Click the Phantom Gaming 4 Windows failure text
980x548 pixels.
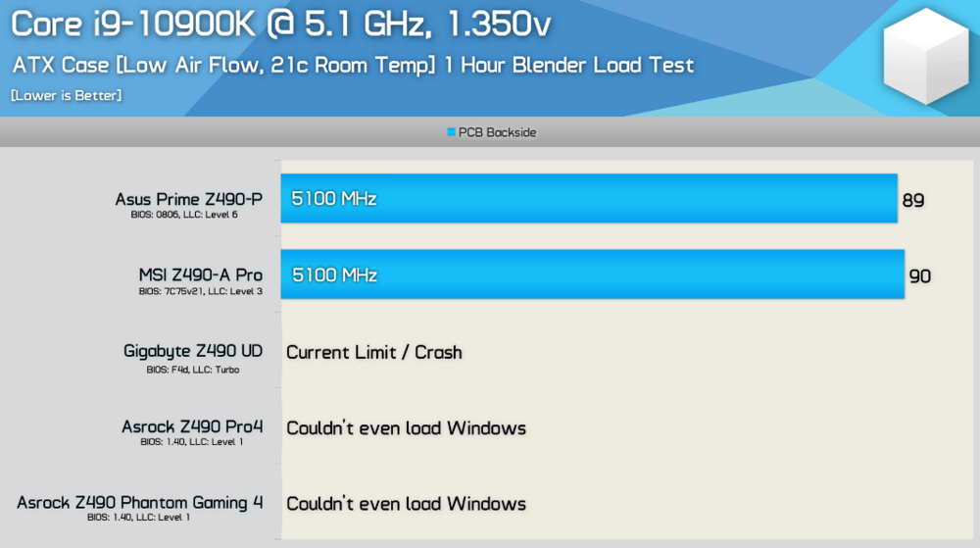(406, 504)
